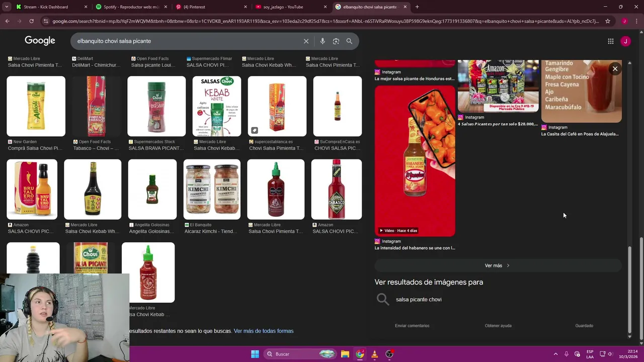
Task: Go back to the previous page
Action: [7, 21]
